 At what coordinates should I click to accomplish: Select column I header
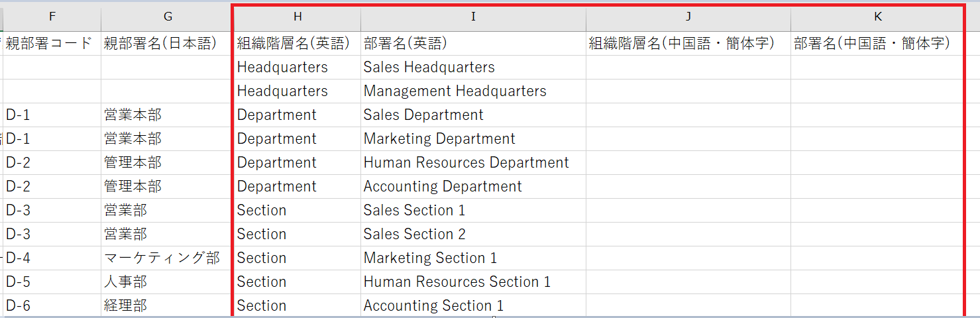pos(473,17)
